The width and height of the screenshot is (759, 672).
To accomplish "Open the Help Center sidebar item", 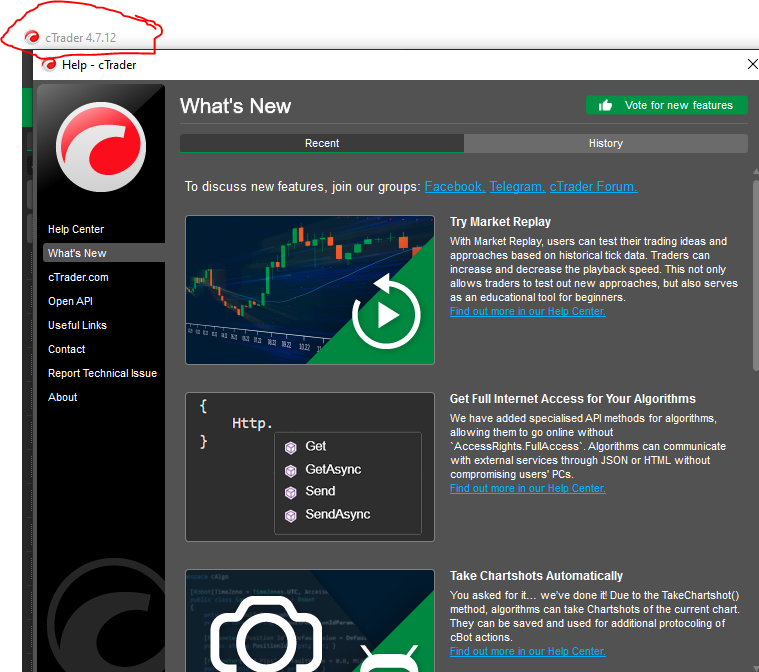I will pyautogui.click(x=76, y=229).
